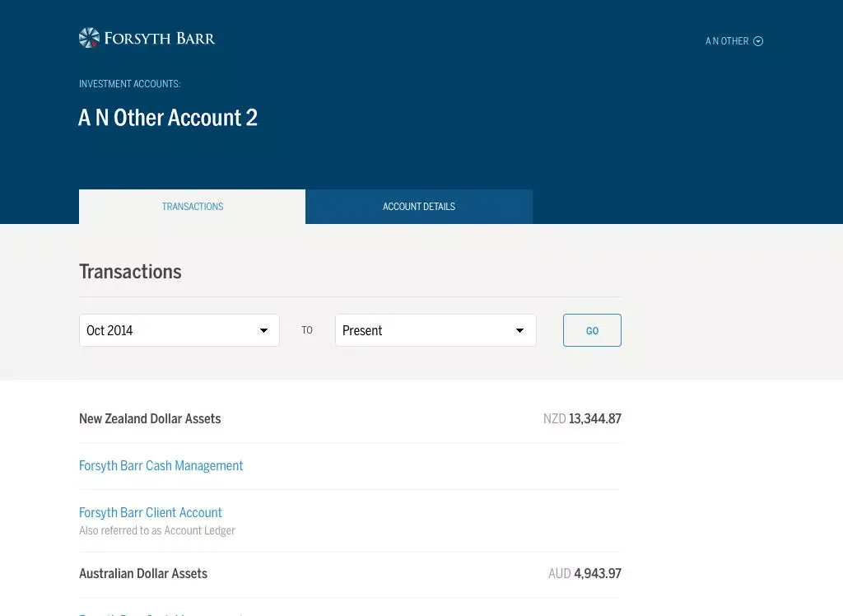Open the Forsyth Barr Client Account link
This screenshot has width=843, height=616.
pos(151,513)
